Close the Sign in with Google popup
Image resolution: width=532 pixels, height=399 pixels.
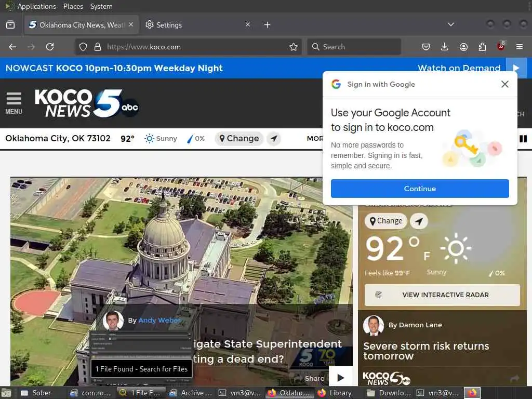click(x=505, y=84)
